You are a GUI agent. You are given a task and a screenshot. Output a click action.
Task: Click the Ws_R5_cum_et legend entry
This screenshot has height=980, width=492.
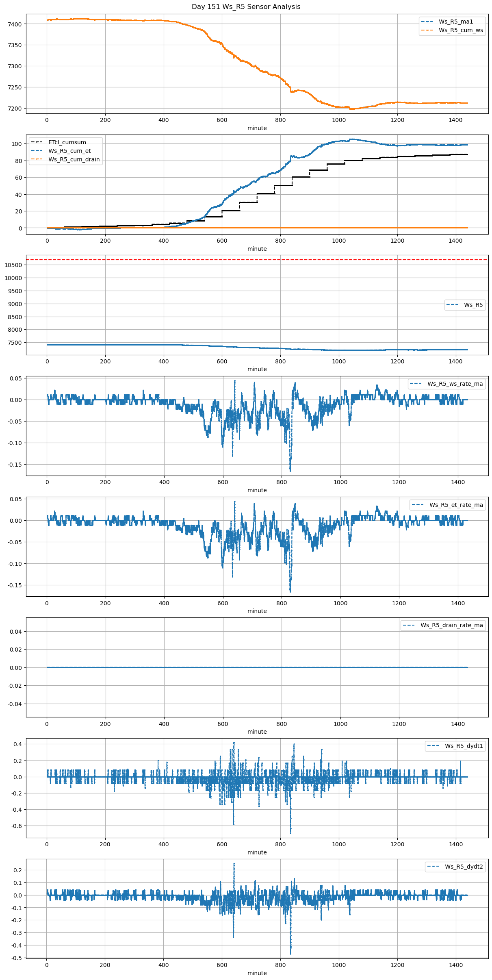[69, 151]
